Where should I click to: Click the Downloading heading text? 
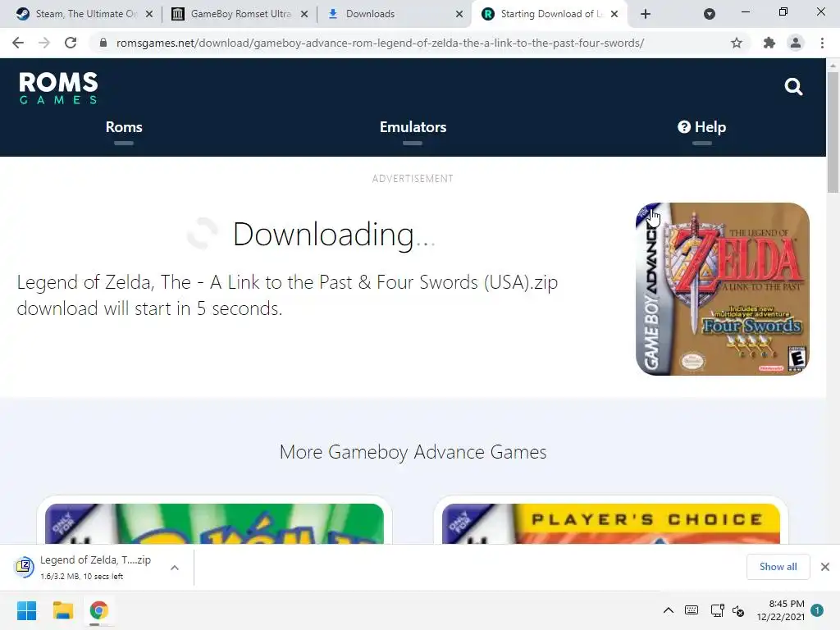(334, 235)
